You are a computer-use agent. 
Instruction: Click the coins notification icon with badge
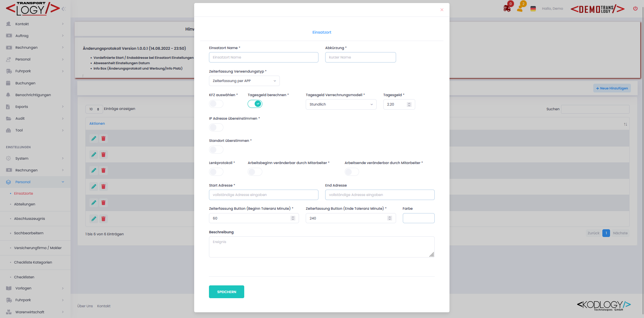tap(520, 7)
